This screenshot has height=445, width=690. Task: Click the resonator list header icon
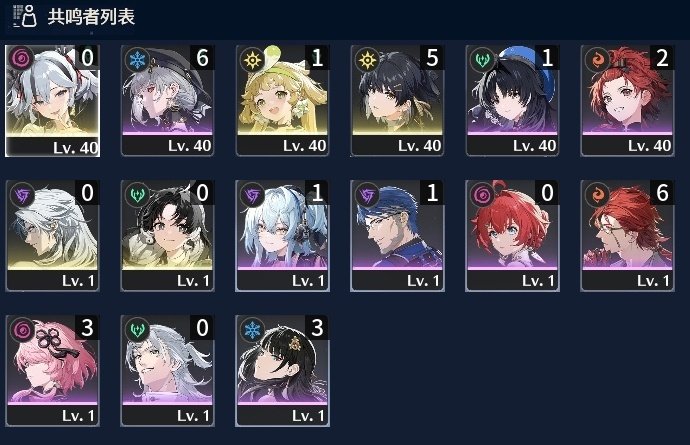pyautogui.click(x=25, y=16)
